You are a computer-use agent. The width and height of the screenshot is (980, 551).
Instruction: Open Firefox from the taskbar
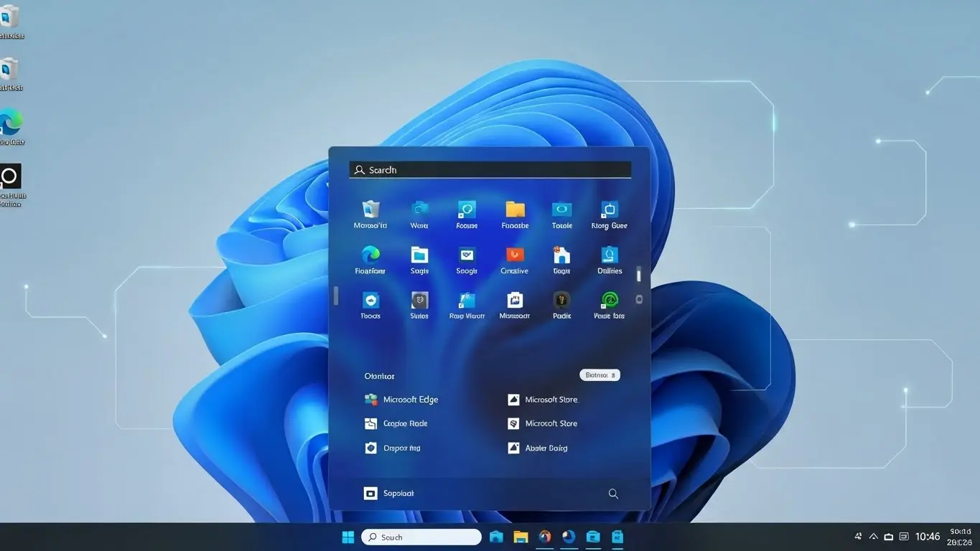click(x=544, y=536)
